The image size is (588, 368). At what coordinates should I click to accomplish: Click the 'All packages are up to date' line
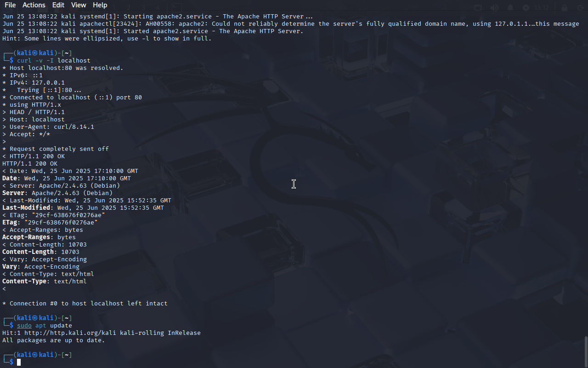coord(54,340)
